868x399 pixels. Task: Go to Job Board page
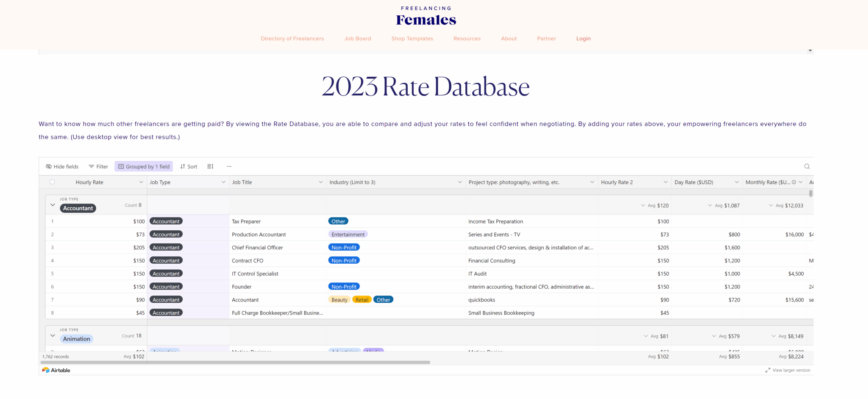click(358, 39)
